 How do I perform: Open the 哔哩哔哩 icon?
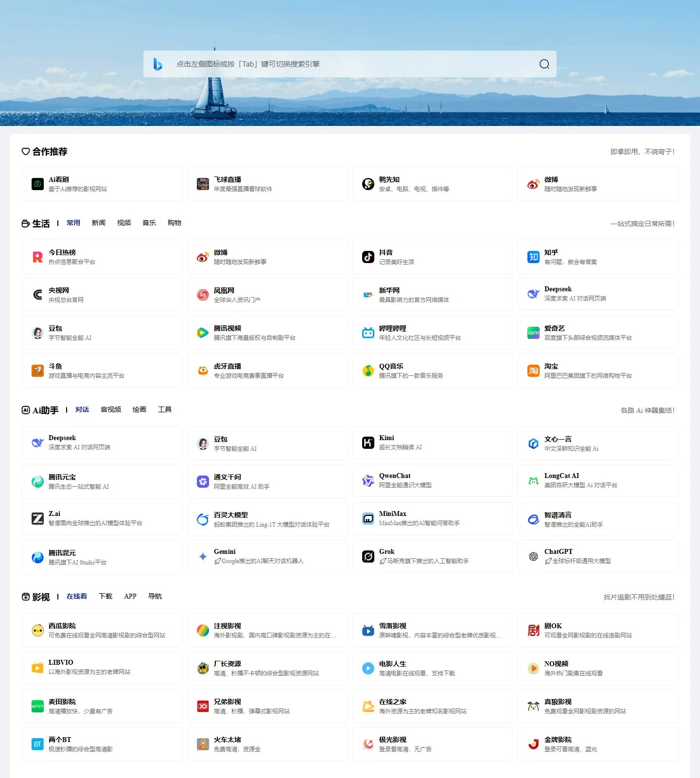(368, 333)
